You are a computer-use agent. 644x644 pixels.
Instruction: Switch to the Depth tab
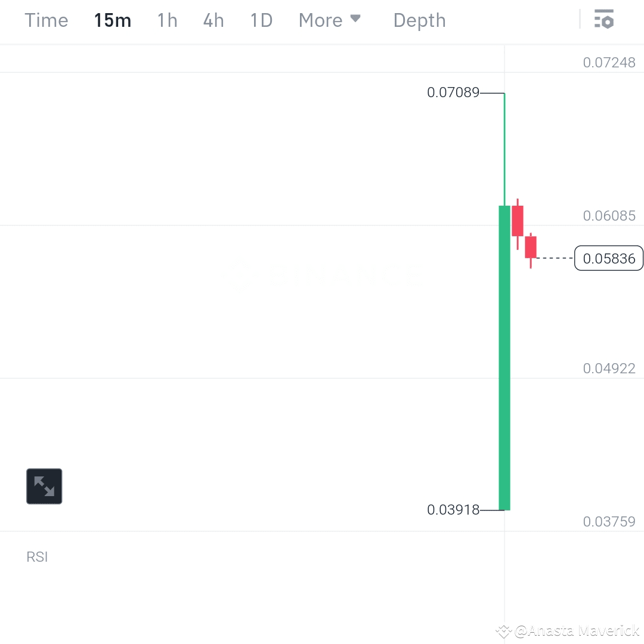419,20
